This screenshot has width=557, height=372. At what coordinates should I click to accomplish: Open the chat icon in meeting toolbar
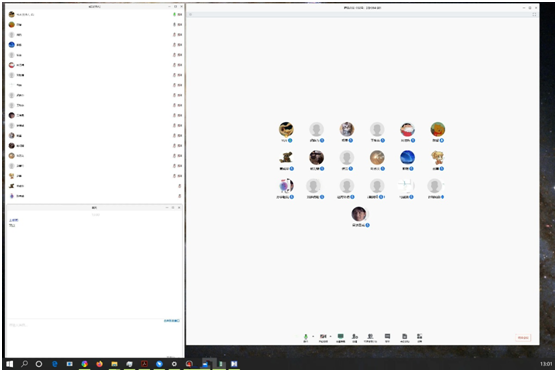[x=387, y=336]
